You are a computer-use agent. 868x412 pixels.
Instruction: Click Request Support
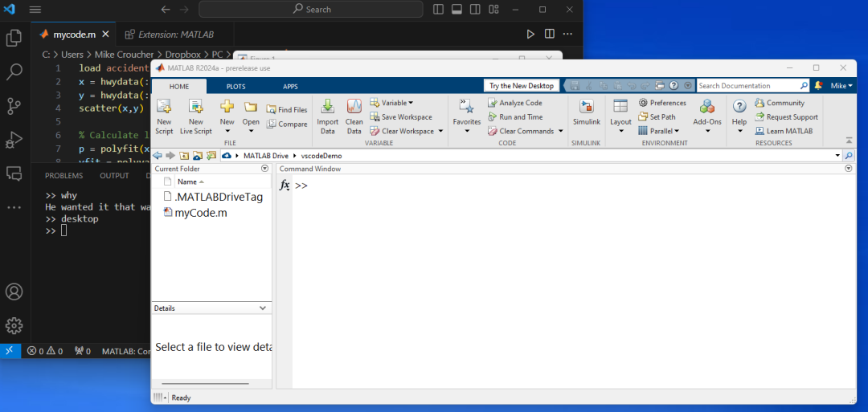[x=786, y=116]
